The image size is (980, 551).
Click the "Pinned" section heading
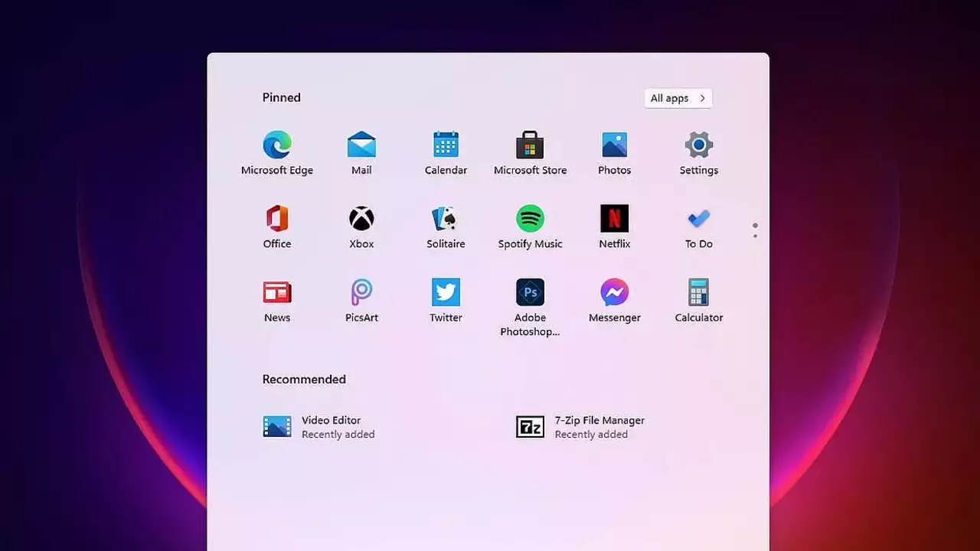[282, 97]
